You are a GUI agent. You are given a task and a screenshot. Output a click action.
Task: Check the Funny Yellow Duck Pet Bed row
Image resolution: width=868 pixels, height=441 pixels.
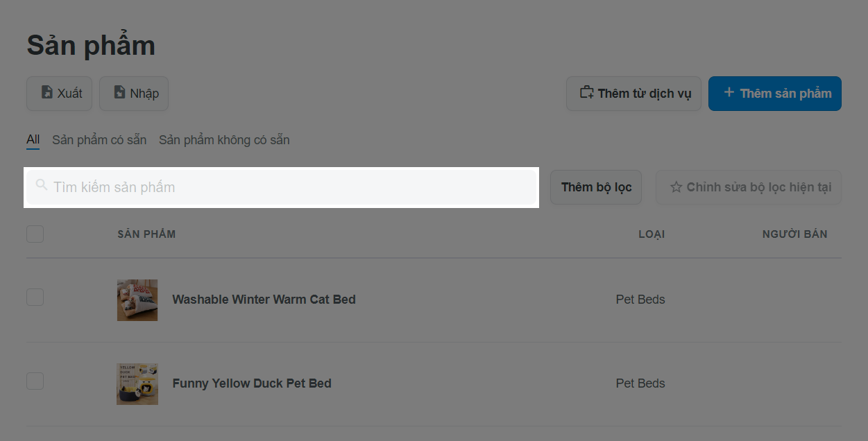point(35,381)
